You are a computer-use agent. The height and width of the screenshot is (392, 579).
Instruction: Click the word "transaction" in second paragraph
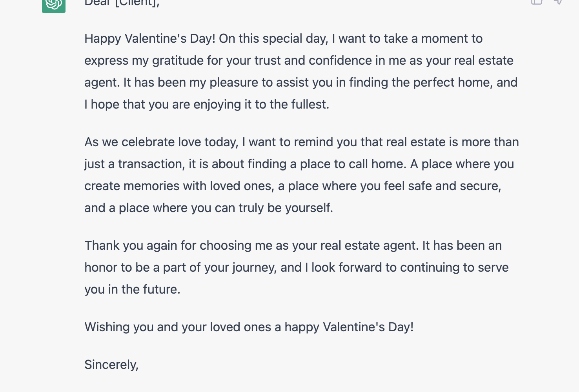(151, 164)
